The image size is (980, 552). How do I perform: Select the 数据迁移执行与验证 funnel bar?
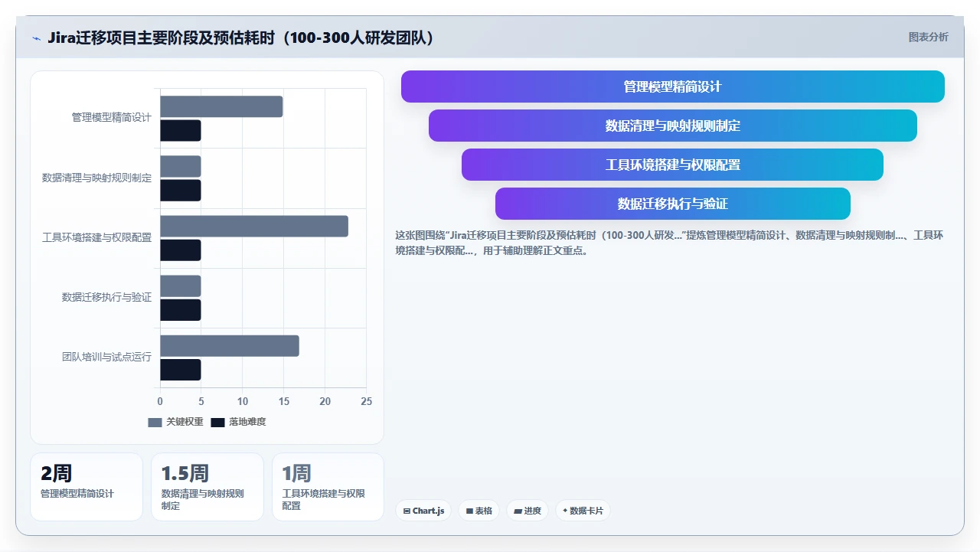pos(672,204)
